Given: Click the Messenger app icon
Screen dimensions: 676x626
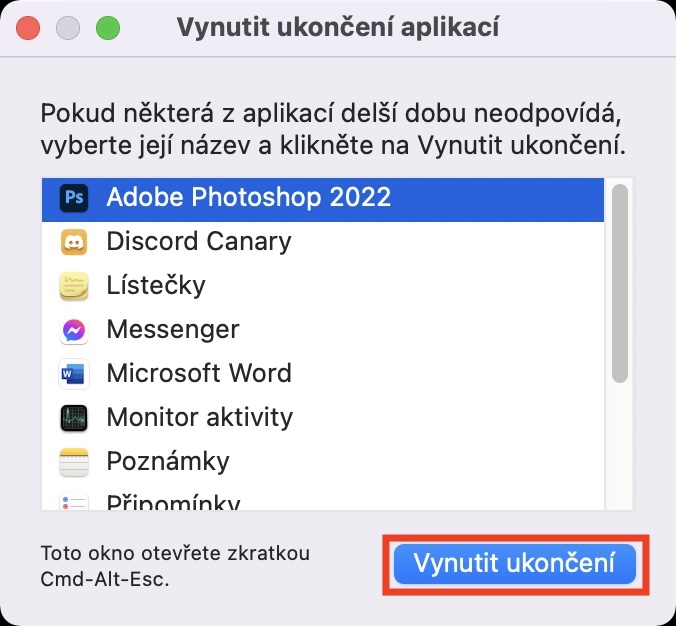Looking at the screenshot, I should pyautogui.click(x=75, y=329).
